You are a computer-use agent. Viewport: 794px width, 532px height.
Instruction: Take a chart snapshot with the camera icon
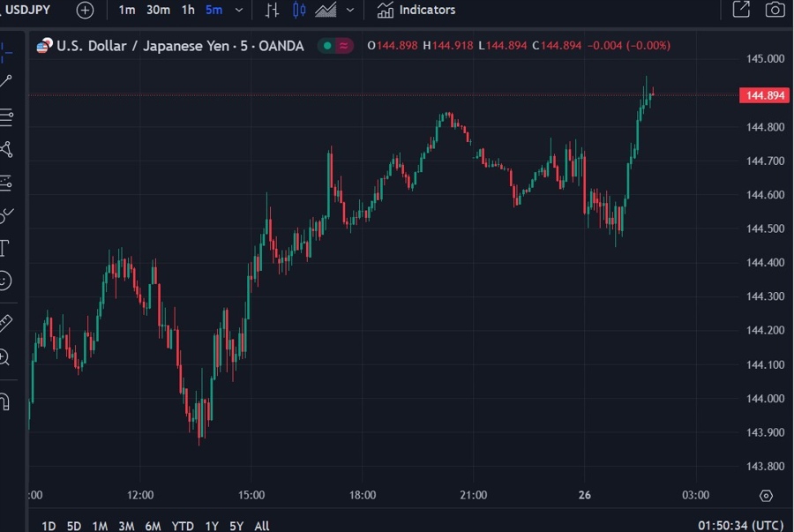(775, 10)
